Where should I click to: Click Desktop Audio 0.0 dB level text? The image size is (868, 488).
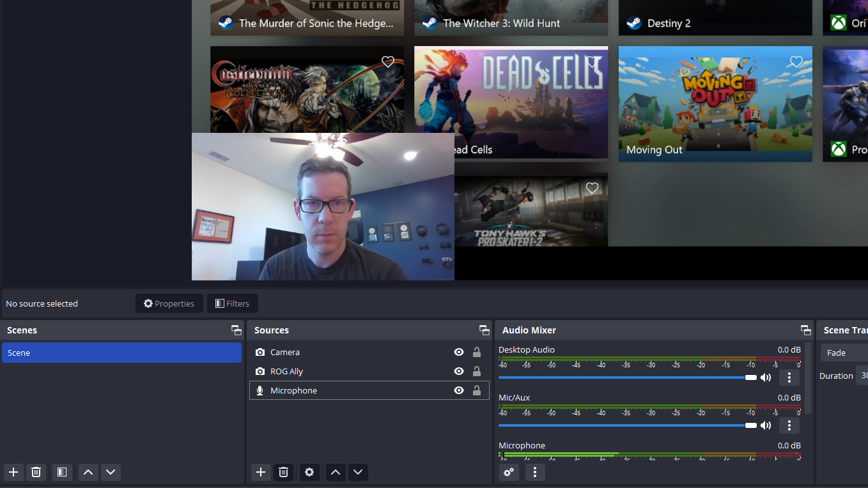pos(789,349)
